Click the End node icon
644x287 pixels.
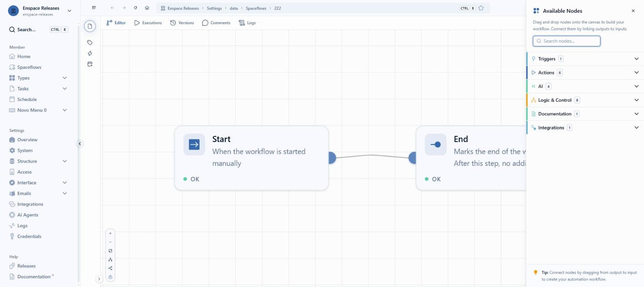click(x=436, y=145)
